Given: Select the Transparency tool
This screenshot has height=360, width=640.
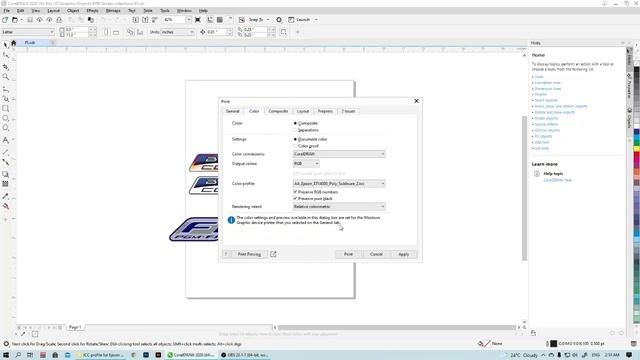Looking at the screenshot, I should 6,184.
